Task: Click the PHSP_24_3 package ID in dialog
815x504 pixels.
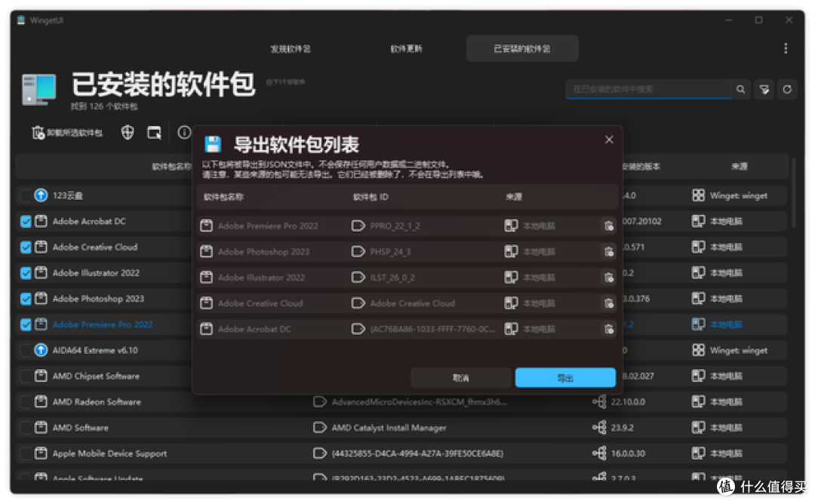Action: [x=390, y=252]
